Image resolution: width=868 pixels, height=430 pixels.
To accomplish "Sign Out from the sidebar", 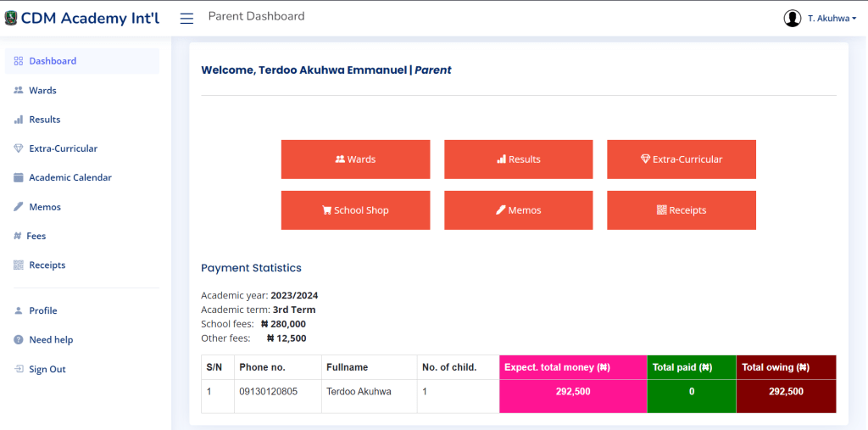I will click(47, 369).
